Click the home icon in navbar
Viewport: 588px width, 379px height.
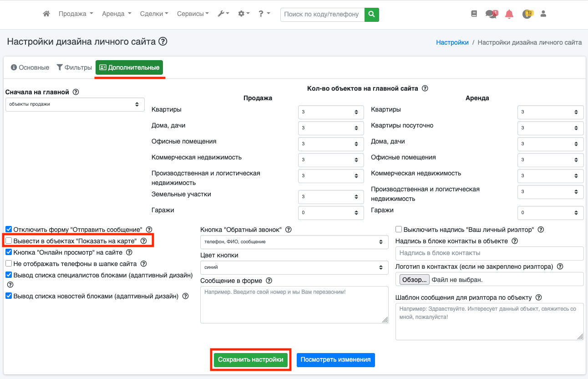point(46,14)
